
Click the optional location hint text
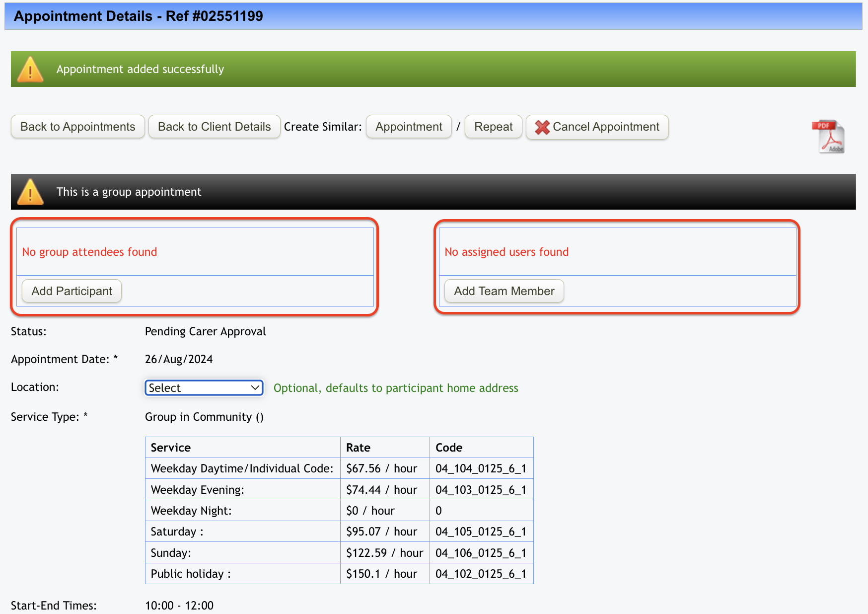coord(396,388)
